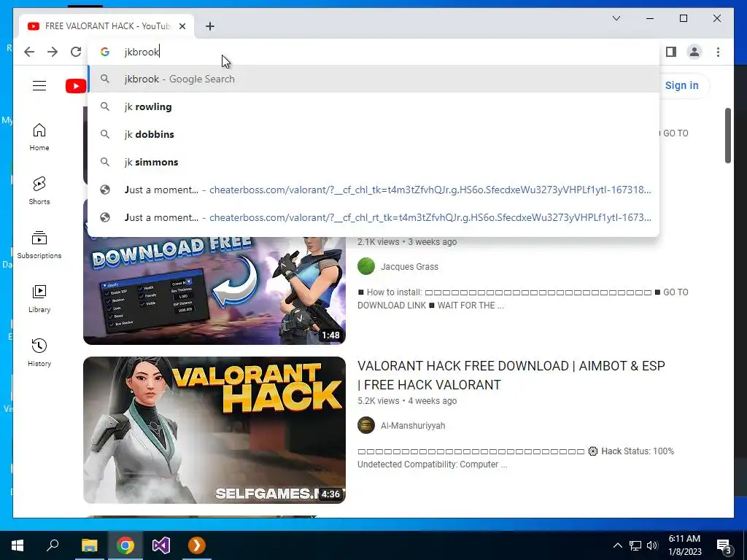The width and height of the screenshot is (747, 560).
Task: Open the YouTube hamburger guide menu
Action: [x=39, y=86]
